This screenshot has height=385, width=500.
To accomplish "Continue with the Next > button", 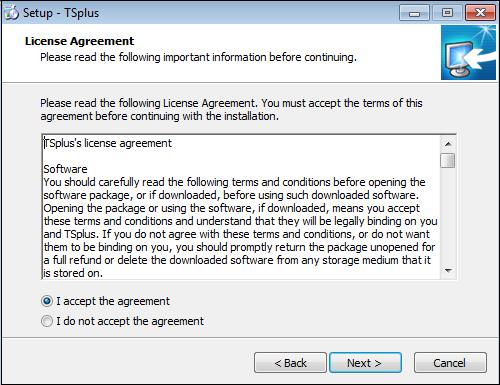I will click(x=365, y=363).
